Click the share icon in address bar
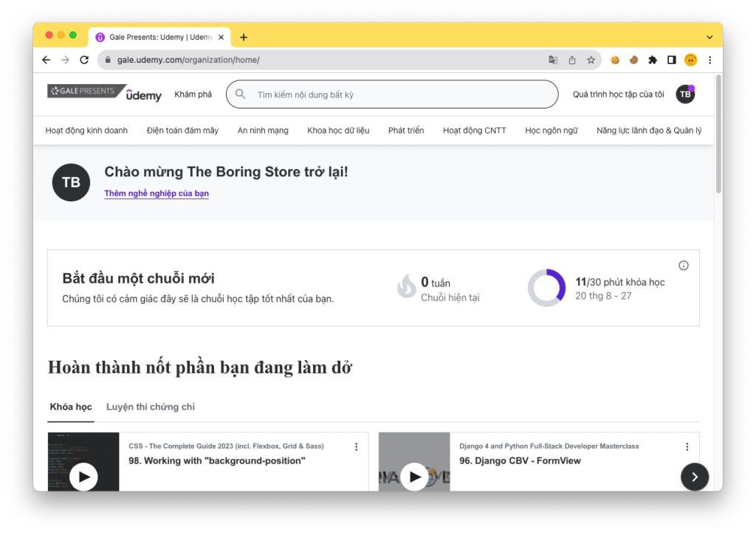Screen dimensions: 756x535 coord(572,60)
